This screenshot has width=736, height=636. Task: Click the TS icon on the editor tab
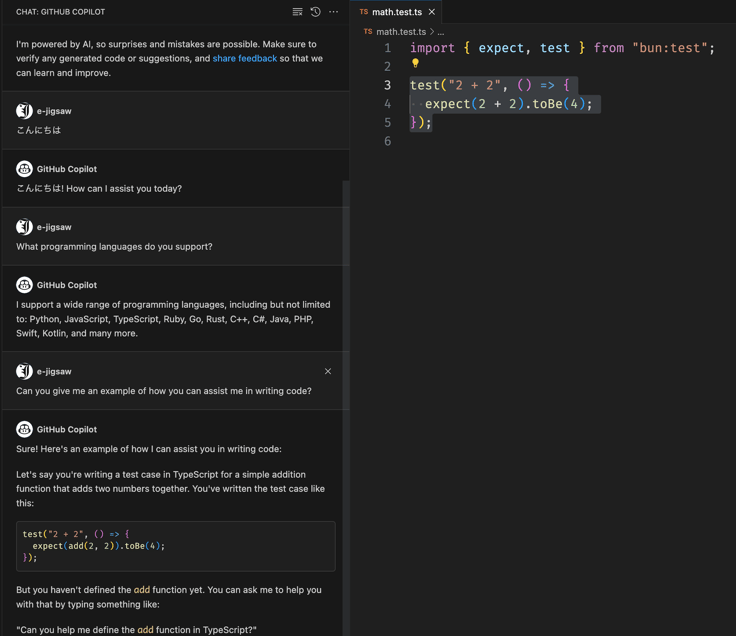click(364, 12)
